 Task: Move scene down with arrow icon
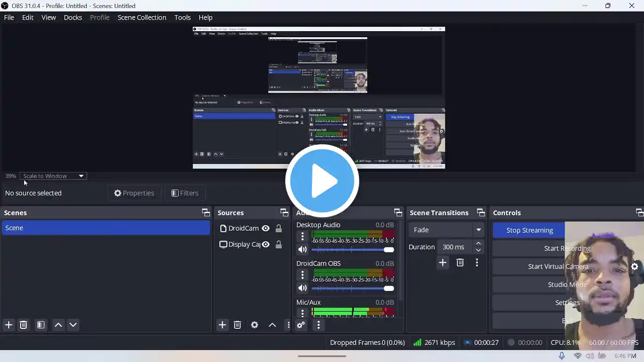point(73,325)
